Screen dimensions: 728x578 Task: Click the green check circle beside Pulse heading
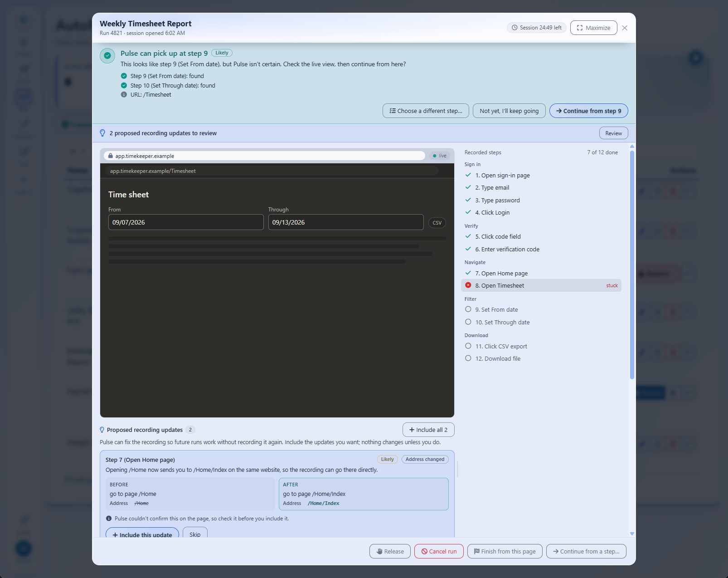coord(107,56)
